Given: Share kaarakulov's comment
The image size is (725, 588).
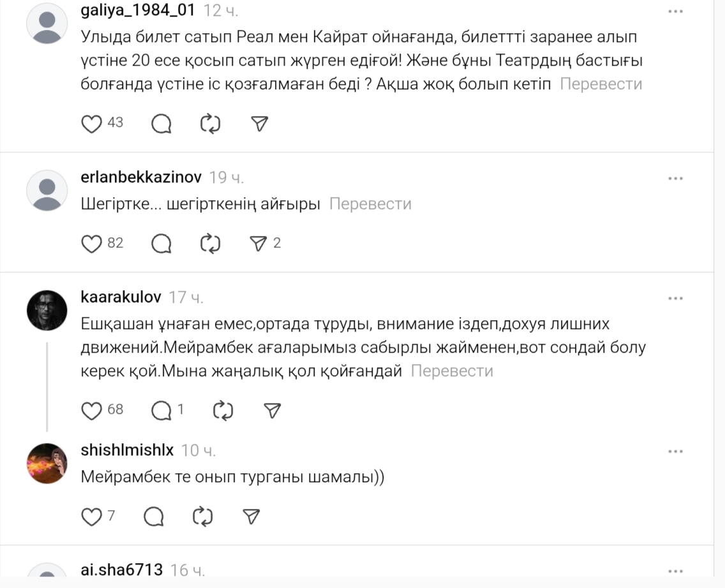Looking at the screenshot, I should coord(273,410).
